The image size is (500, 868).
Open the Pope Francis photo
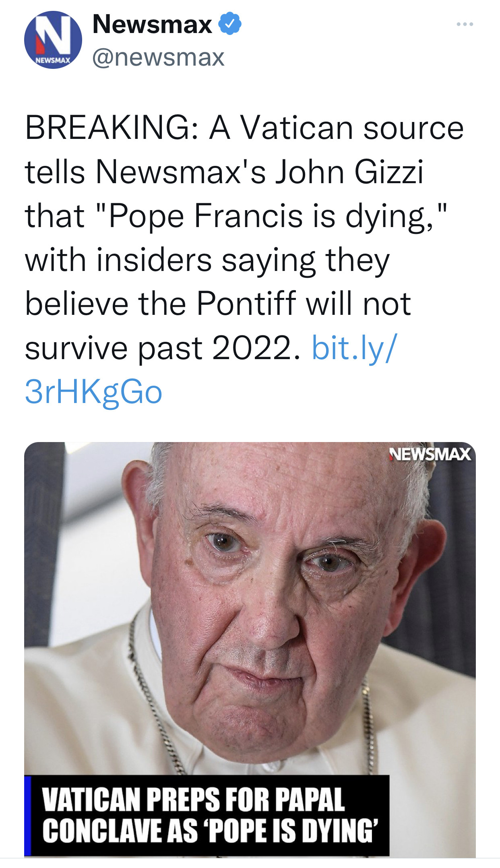pyautogui.click(x=250, y=604)
